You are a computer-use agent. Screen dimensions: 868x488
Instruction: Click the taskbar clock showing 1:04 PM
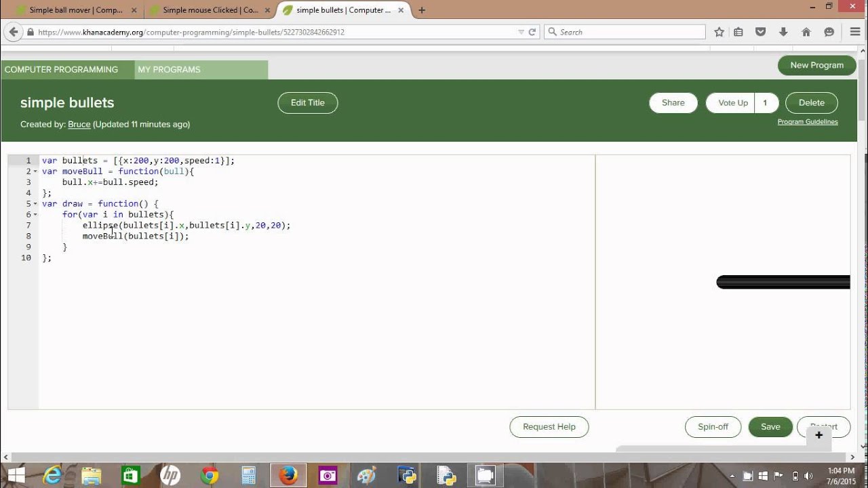841,476
